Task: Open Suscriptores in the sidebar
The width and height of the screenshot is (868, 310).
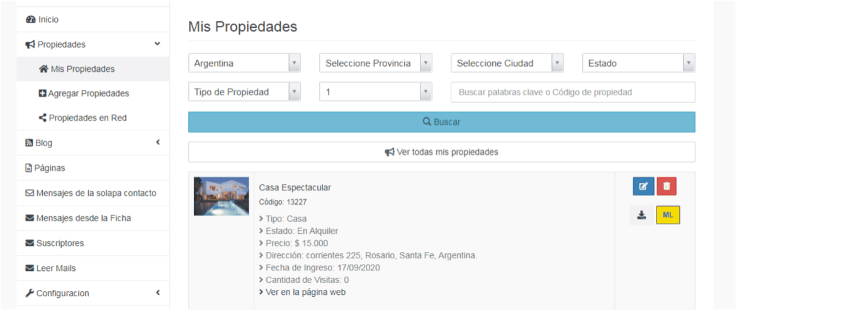Action: tap(60, 243)
